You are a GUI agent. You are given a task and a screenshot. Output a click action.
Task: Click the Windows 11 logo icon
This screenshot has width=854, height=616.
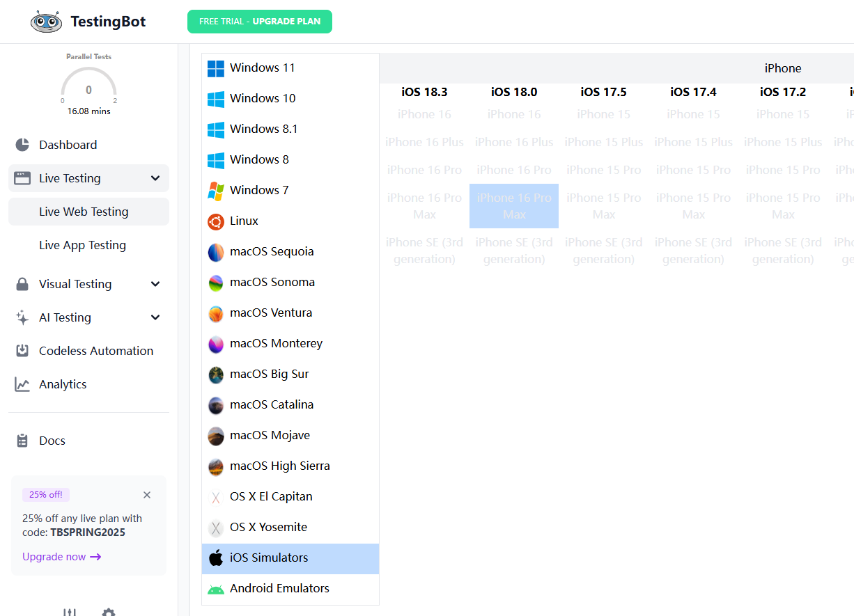click(216, 68)
